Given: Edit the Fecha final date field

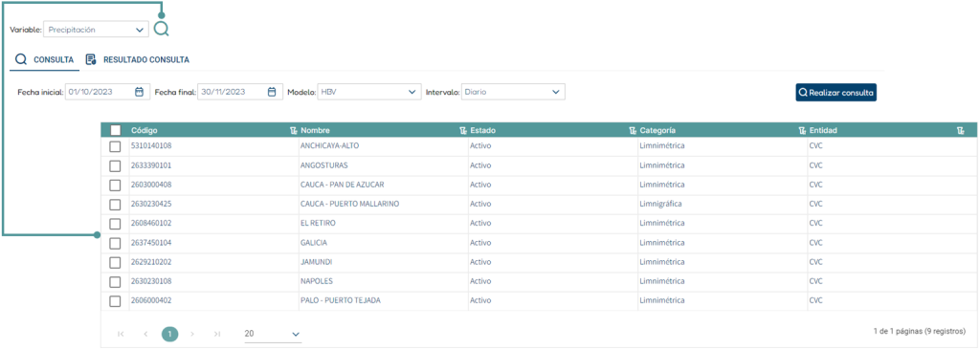Looking at the screenshot, I should point(240,92).
